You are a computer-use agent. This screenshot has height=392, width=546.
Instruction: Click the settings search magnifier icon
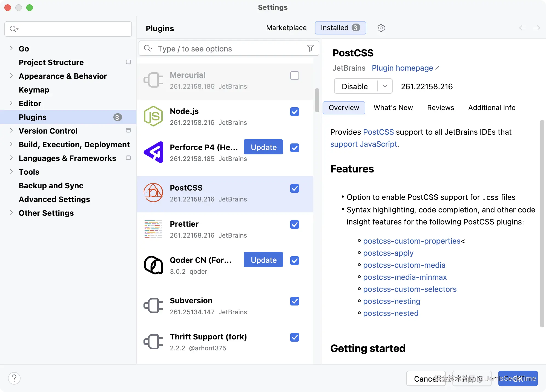click(x=14, y=29)
